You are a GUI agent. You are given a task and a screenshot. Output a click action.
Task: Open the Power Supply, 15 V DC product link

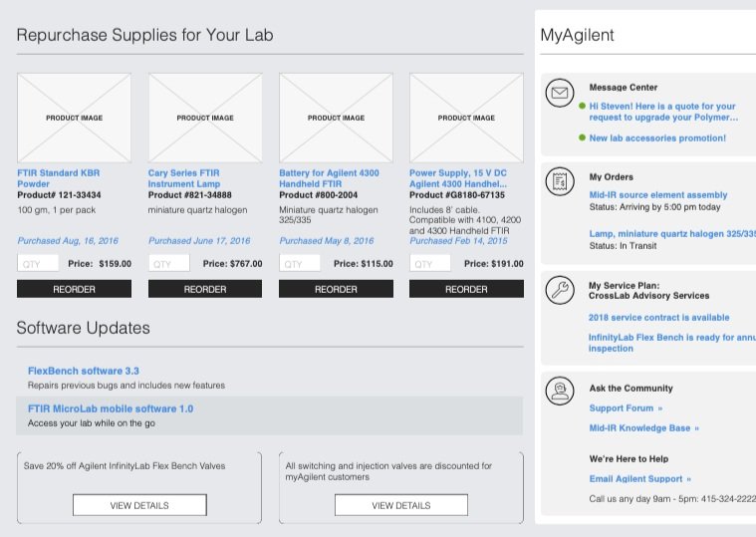(458, 178)
